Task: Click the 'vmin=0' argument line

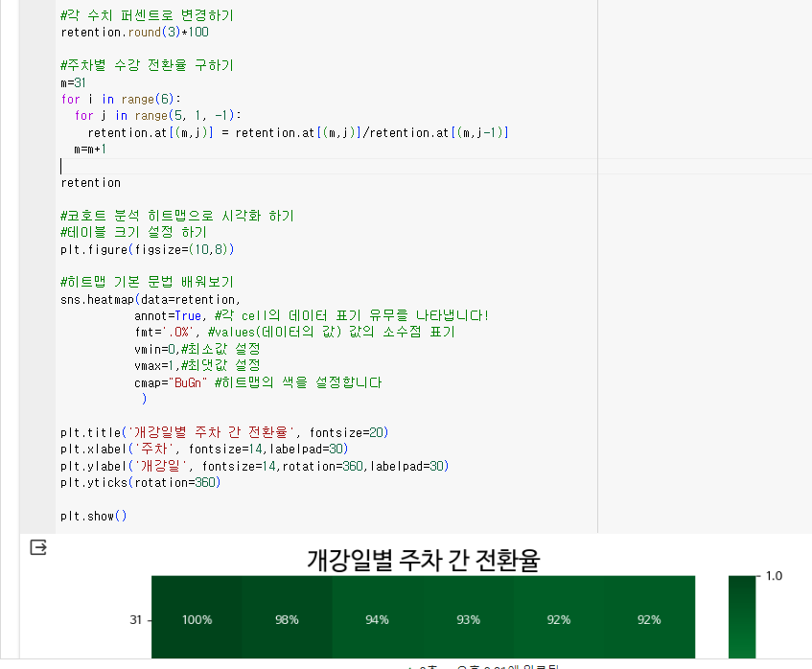Action: click(197, 349)
